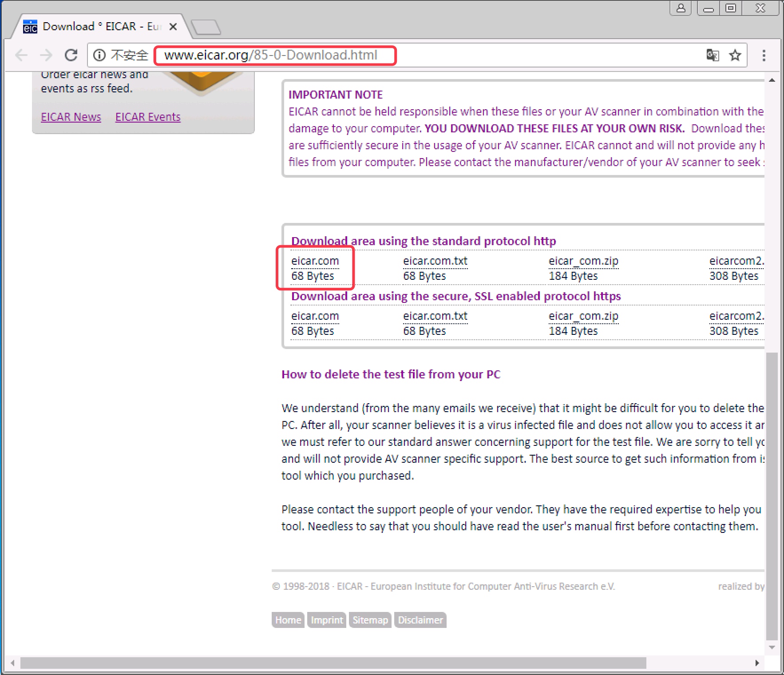Click the browser forward arrow
The width and height of the screenshot is (784, 675).
pos(46,55)
